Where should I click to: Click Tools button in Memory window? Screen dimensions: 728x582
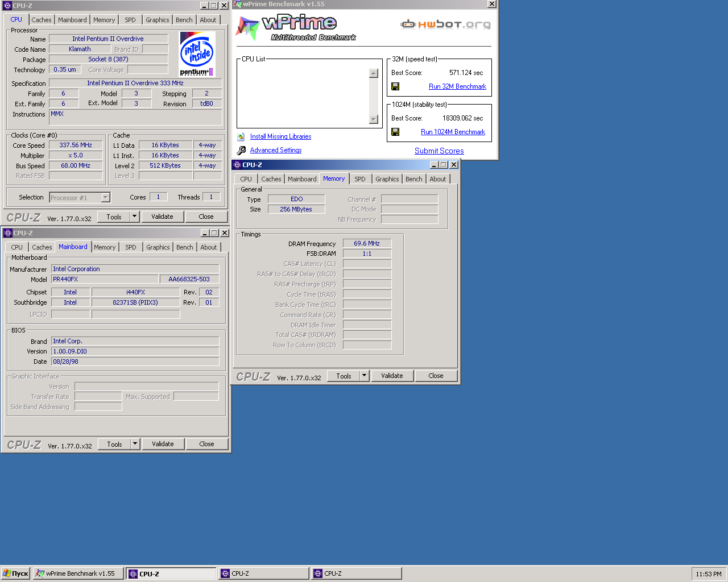pos(344,376)
